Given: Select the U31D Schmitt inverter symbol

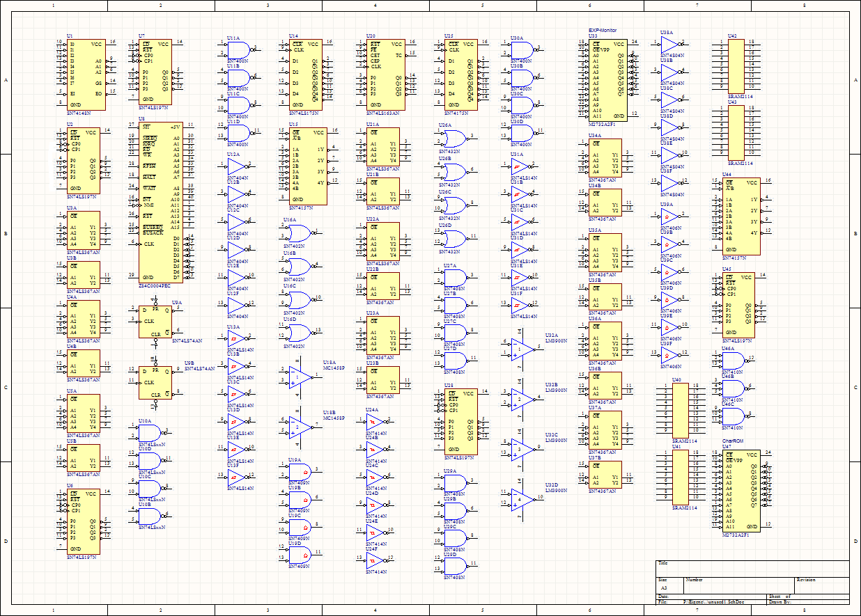Looking at the screenshot, I should (520, 248).
